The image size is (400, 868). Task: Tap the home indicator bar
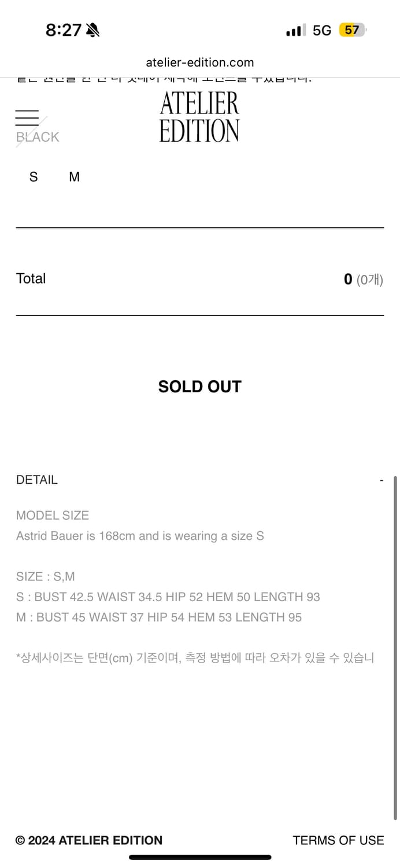(x=200, y=857)
